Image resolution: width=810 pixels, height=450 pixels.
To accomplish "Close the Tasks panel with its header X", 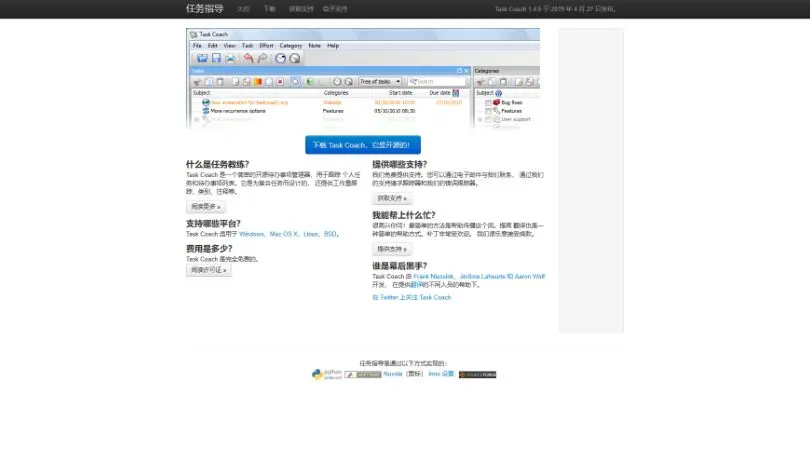I will coord(466,71).
